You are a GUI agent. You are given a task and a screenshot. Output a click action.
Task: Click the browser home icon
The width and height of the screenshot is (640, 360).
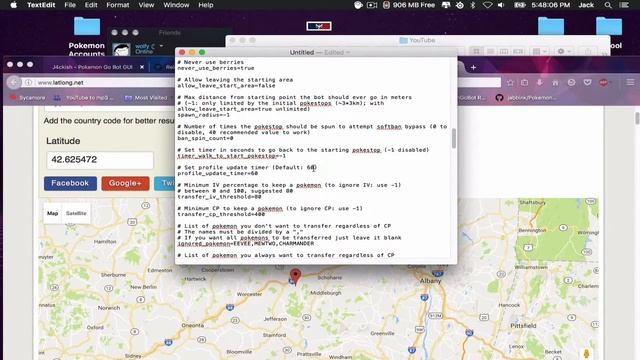[555, 82]
